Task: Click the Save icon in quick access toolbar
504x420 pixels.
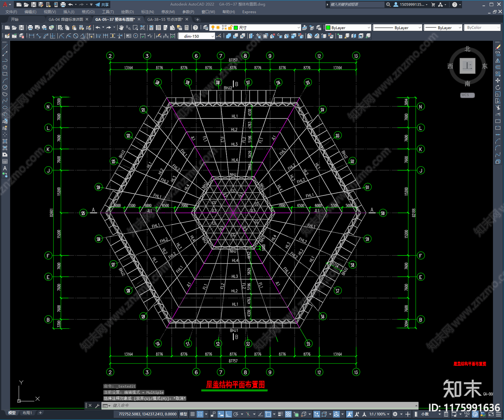Action: click(33, 4)
